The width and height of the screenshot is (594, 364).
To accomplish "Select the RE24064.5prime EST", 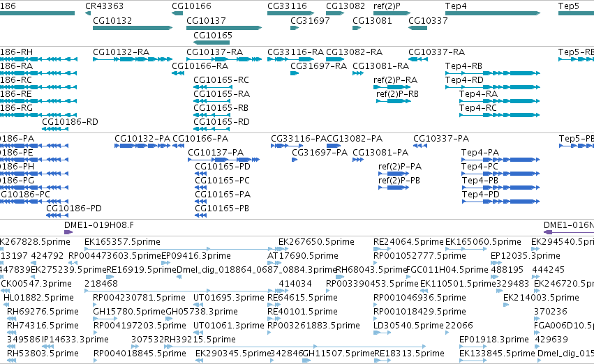I will (382, 249).
